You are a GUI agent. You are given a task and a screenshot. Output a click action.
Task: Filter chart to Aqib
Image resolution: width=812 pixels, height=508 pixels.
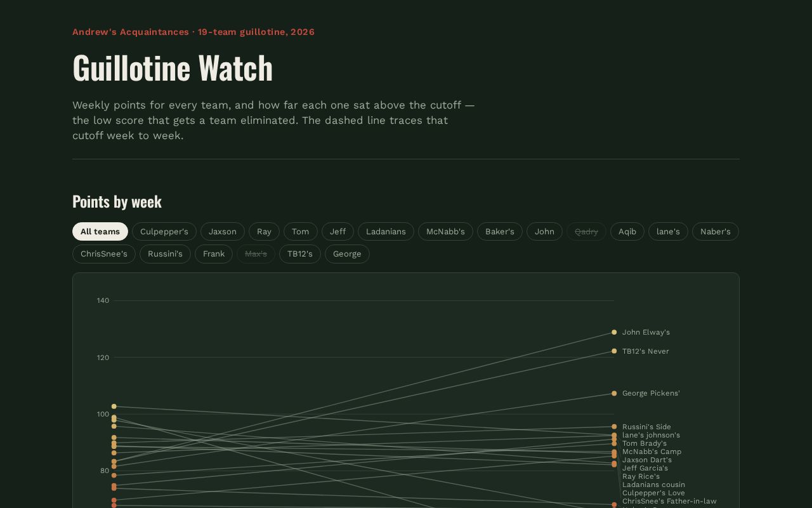pos(627,232)
